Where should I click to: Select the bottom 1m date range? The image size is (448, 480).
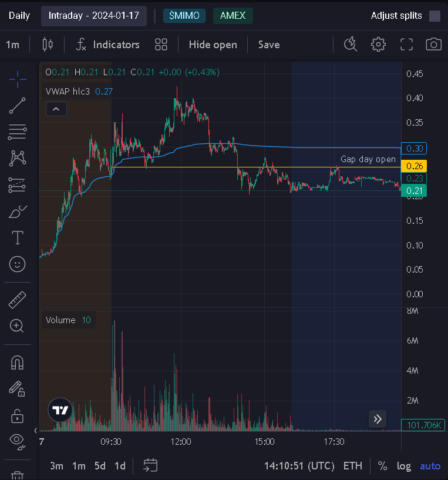tap(79, 466)
